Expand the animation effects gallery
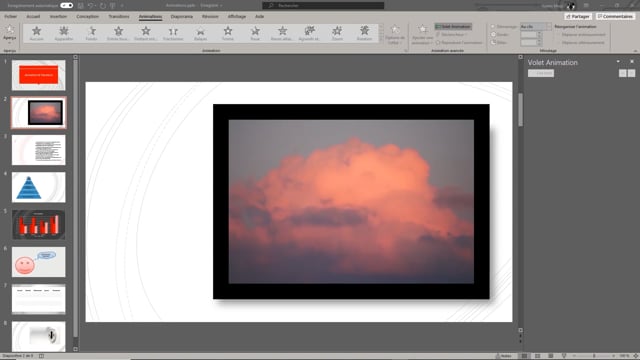Screen dimensions: 640x360 (x=381, y=40)
